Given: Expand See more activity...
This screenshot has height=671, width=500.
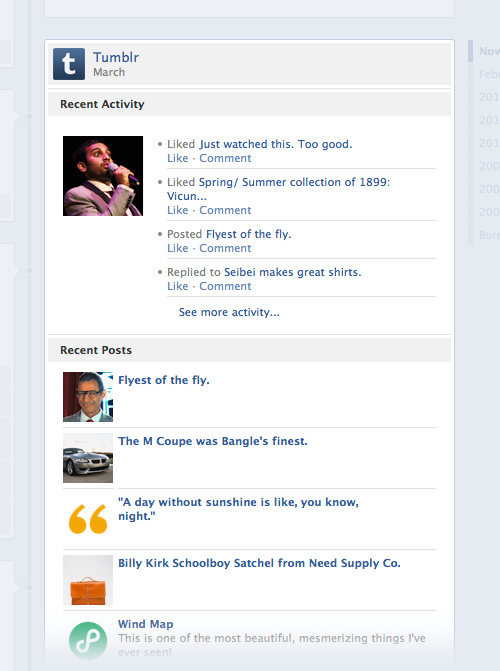Looking at the screenshot, I should 229,312.
